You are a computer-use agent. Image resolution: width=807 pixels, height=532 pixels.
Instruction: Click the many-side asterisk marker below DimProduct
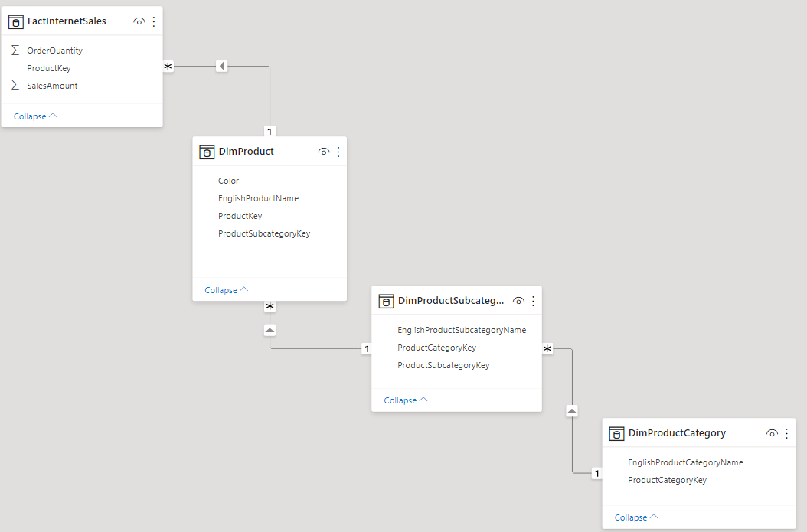coord(270,307)
